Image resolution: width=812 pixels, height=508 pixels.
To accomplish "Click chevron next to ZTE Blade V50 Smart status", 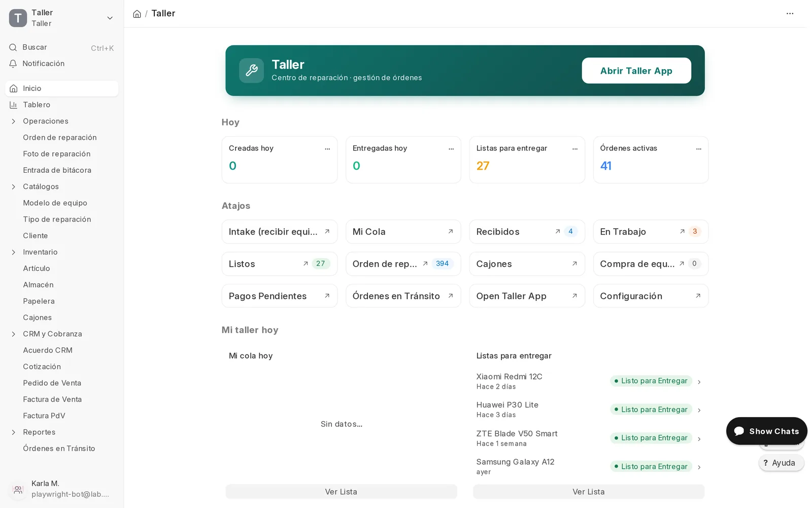I will 699,439.
